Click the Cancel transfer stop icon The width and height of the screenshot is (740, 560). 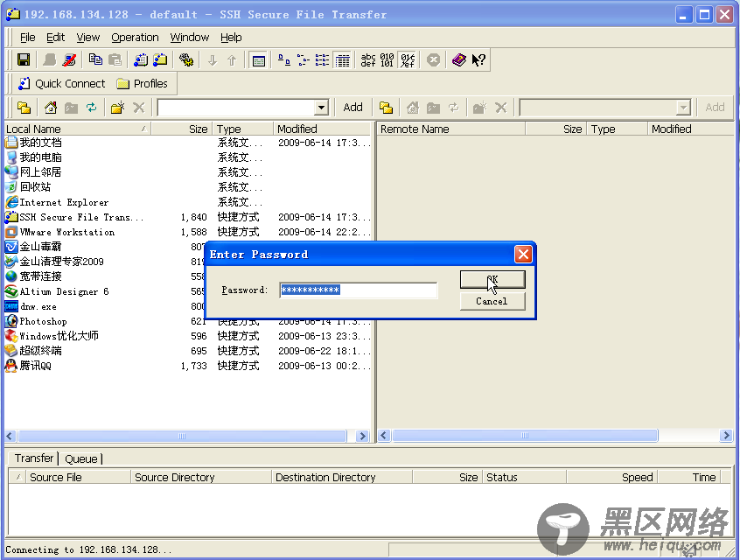point(433,60)
